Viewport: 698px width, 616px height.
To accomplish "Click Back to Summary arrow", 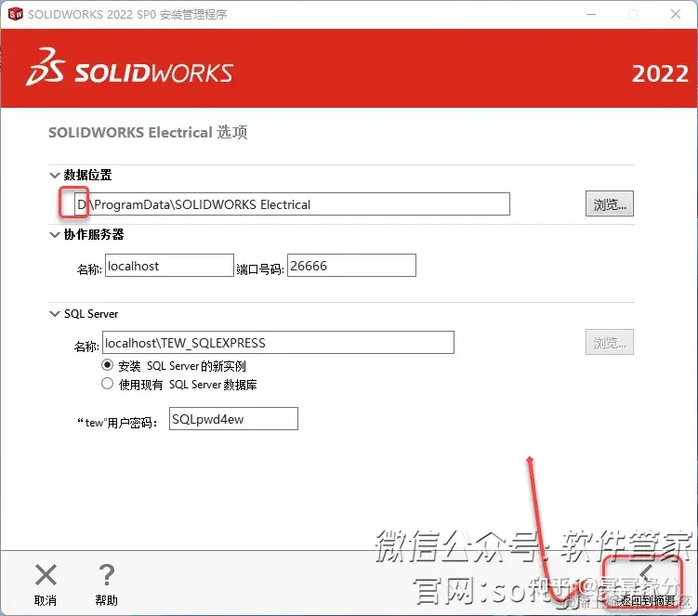I will tap(646, 573).
